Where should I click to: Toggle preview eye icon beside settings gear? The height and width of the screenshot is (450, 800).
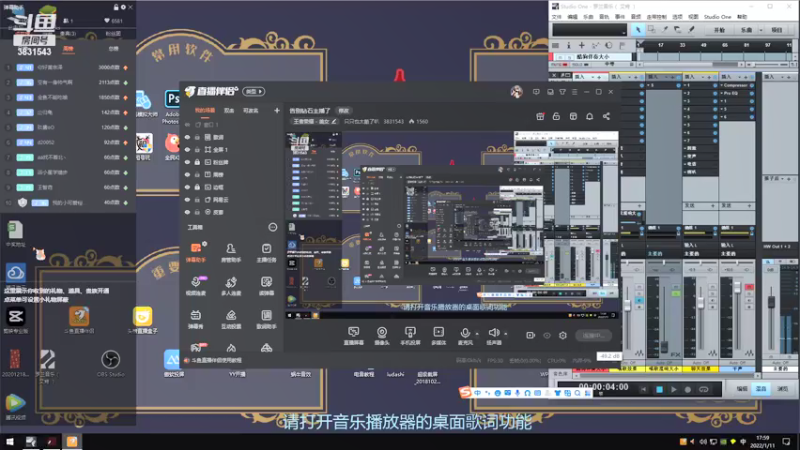coord(547,335)
